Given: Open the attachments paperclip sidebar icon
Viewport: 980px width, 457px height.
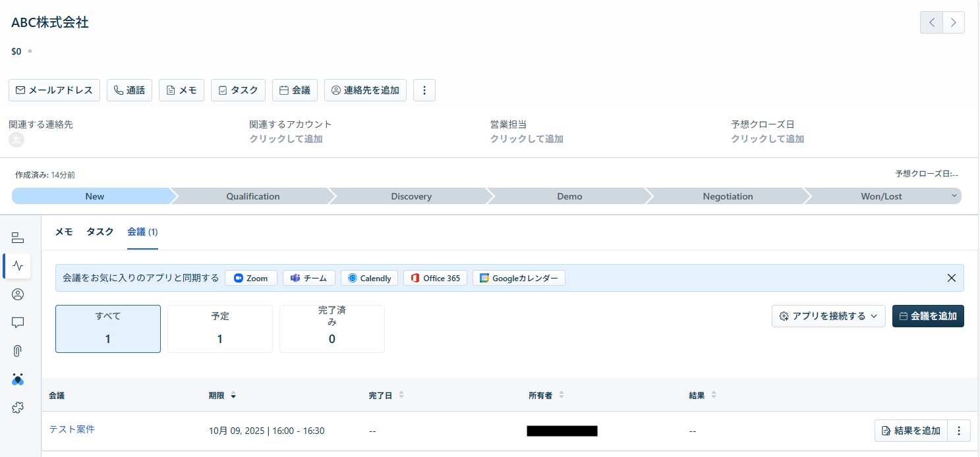Looking at the screenshot, I should [18, 351].
